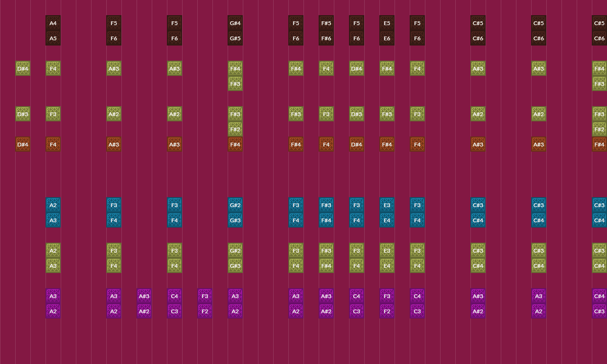
Task: Click the dark brown G#5 note block
Action: point(235,38)
